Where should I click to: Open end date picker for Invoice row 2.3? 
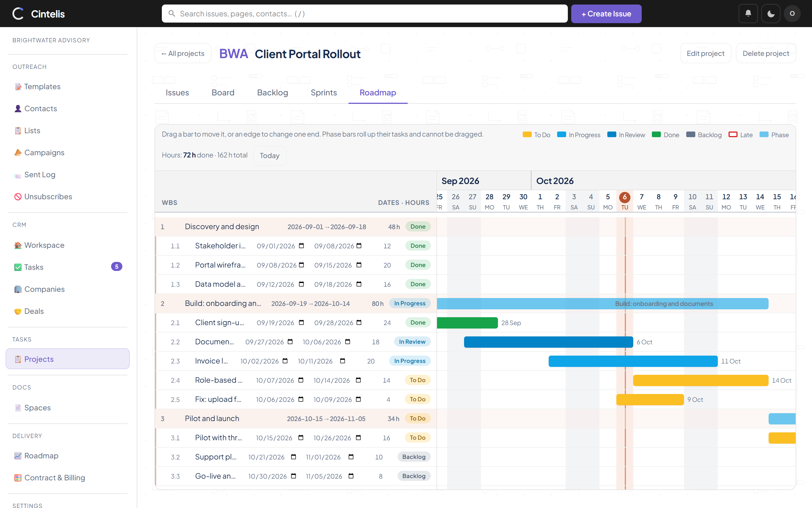pyautogui.click(x=343, y=361)
